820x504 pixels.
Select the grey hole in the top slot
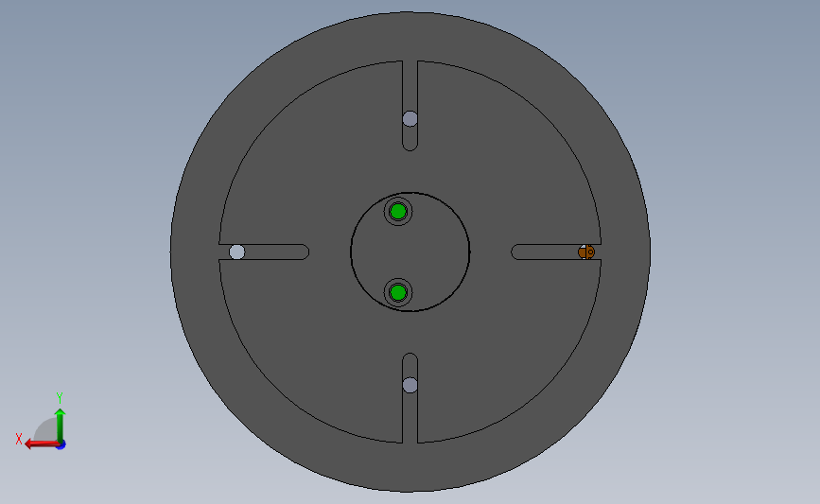pos(410,119)
